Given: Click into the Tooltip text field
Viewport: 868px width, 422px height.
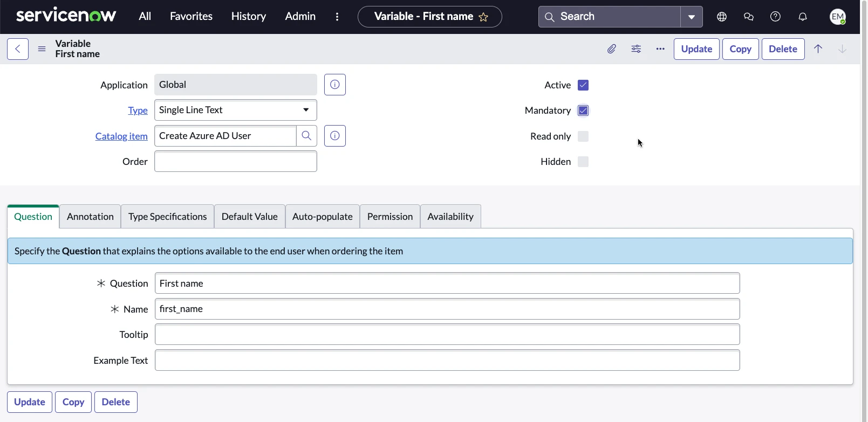Looking at the screenshot, I should (x=447, y=335).
